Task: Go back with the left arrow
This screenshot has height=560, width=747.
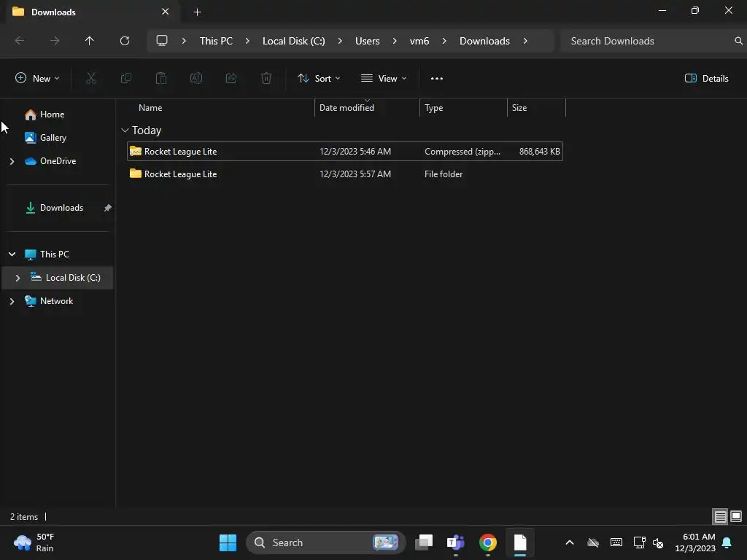Action: coord(20,41)
